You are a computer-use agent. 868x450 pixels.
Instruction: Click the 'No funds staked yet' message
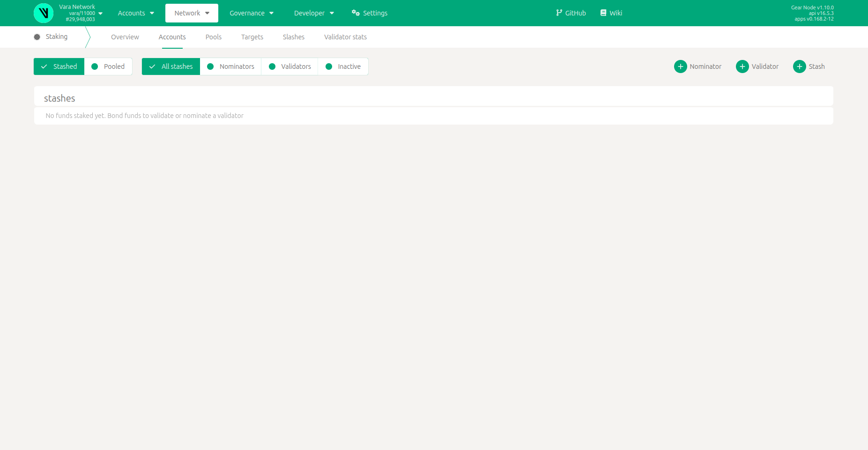pos(144,116)
